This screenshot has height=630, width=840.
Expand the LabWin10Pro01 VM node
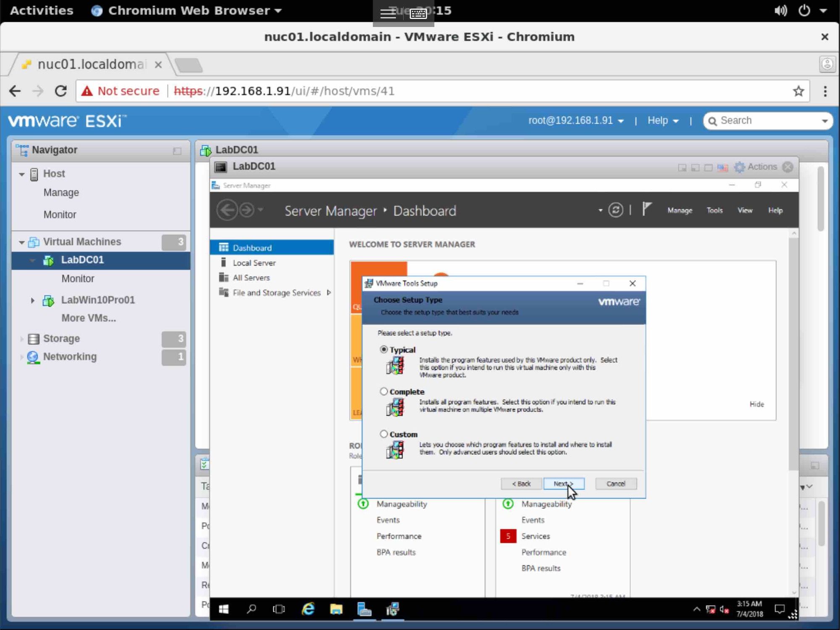[x=32, y=300]
